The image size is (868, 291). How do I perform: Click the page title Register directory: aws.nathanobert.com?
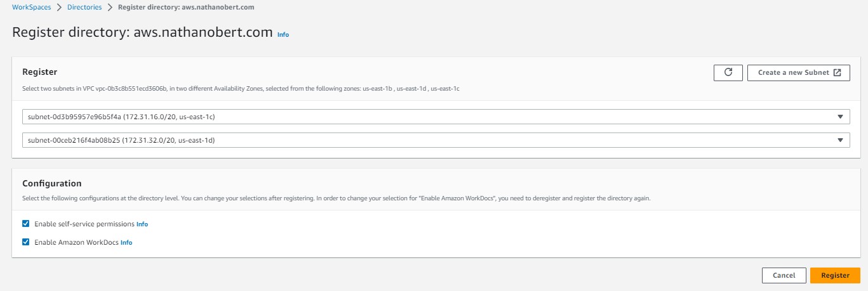[142, 33]
